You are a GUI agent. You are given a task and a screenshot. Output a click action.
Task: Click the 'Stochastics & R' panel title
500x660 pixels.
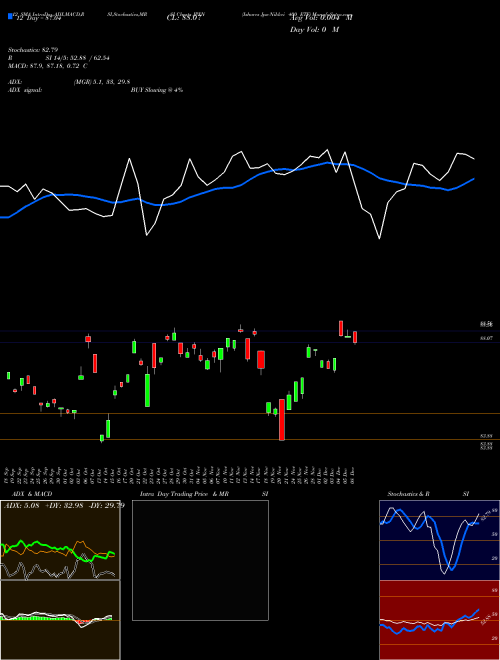pyautogui.click(x=408, y=494)
